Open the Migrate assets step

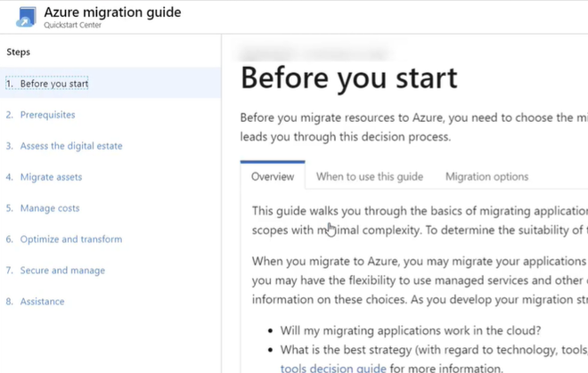tap(51, 177)
